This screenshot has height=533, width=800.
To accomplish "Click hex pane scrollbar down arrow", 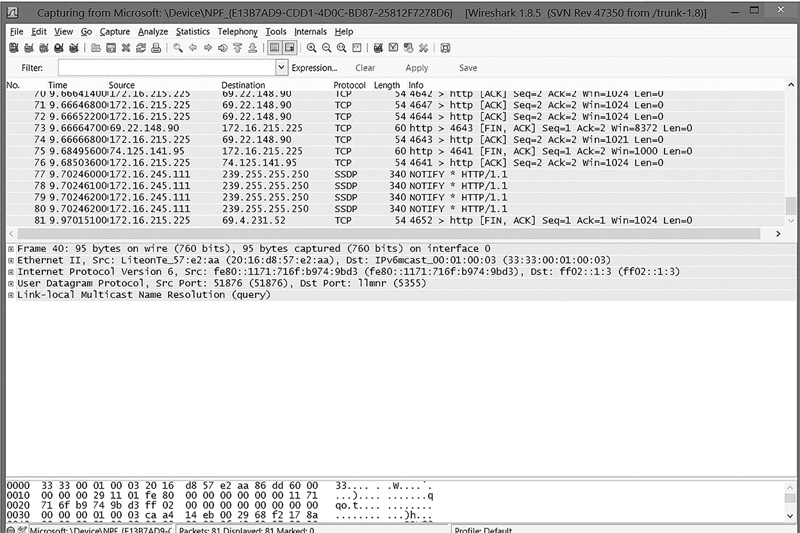I will pyautogui.click(x=790, y=515).
